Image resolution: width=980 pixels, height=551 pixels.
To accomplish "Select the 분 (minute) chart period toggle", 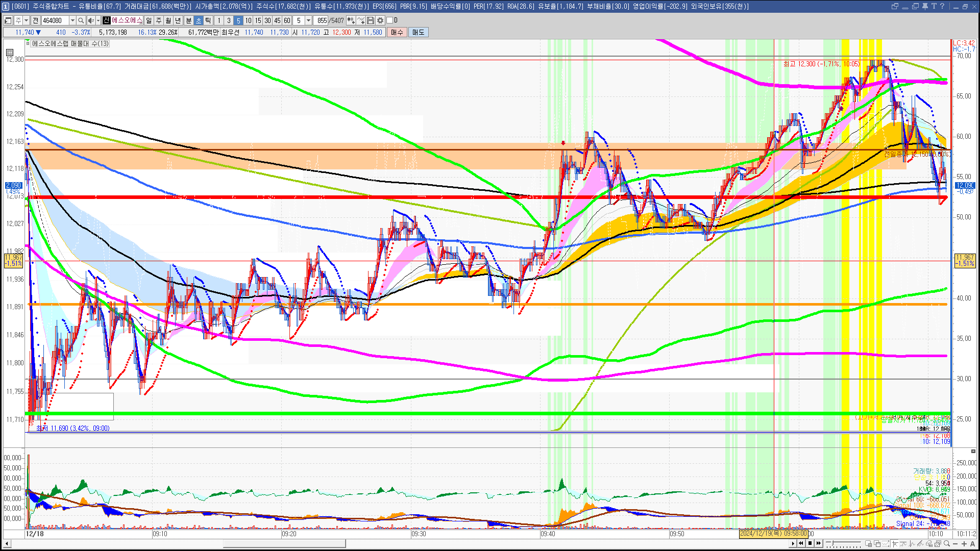I will coord(188,20).
